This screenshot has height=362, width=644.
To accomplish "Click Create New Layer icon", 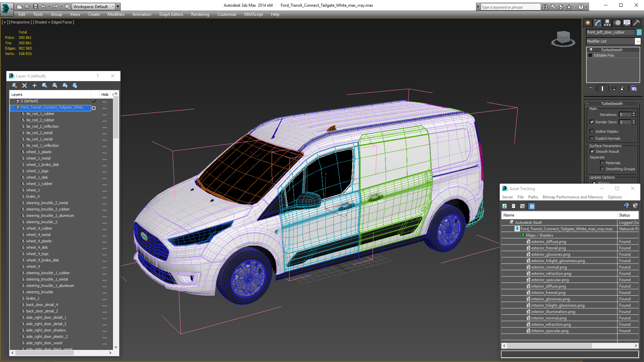I will 14,85.
